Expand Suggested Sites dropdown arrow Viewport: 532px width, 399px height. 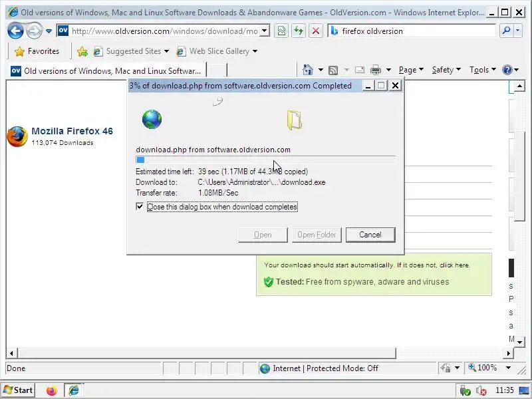point(167,51)
